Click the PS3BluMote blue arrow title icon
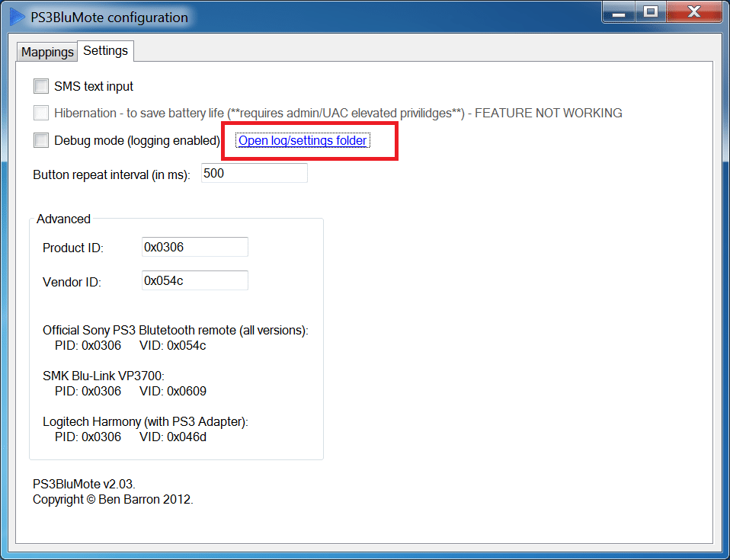This screenshot has height=560, width=730. 18,18
